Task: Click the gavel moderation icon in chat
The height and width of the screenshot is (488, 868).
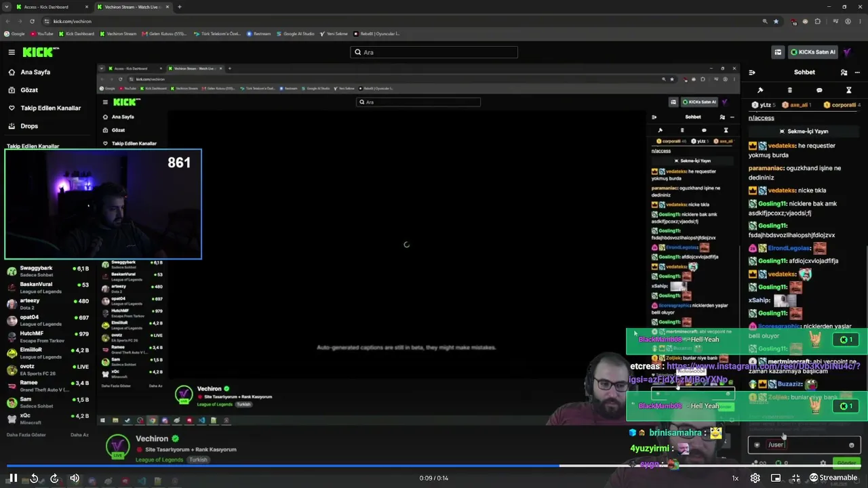Action: pyautogui.click(x=760, y=90)
